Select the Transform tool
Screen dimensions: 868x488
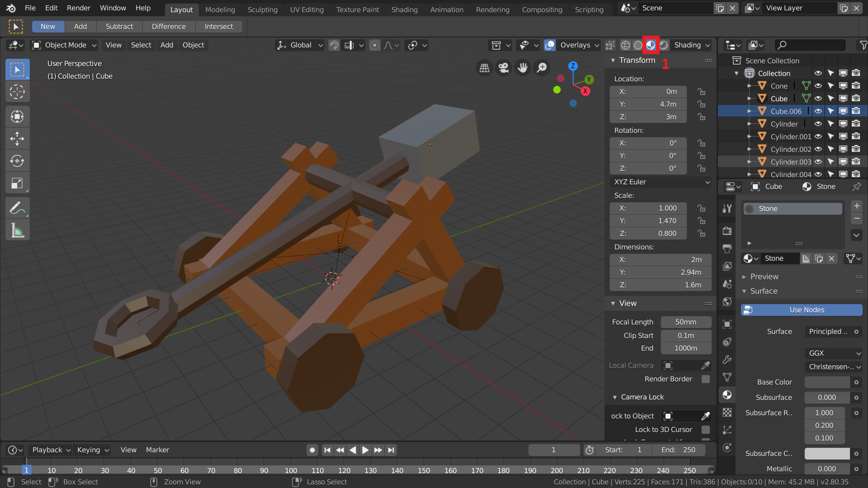[x=17, y=117]
